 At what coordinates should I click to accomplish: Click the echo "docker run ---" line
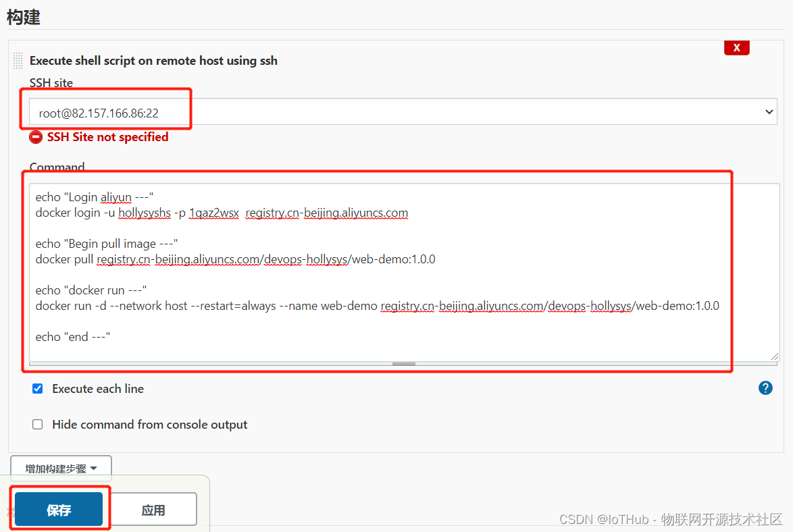[91, 290]
